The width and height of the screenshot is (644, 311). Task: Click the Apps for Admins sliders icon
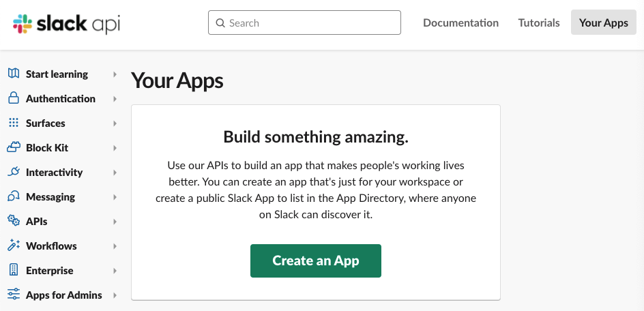[x=14, y=295]
